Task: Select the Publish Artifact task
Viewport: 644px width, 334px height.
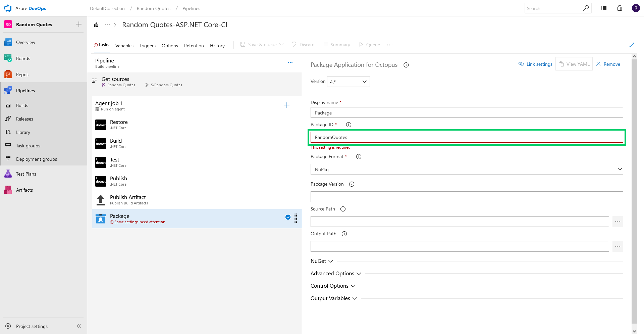Action: coord(197,200)
